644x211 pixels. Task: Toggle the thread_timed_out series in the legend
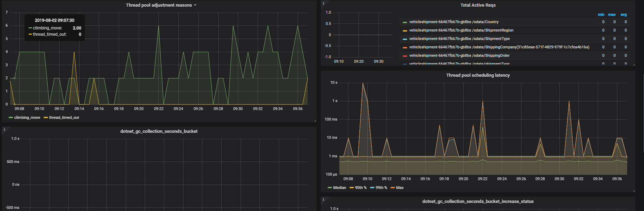click(64, 118)
